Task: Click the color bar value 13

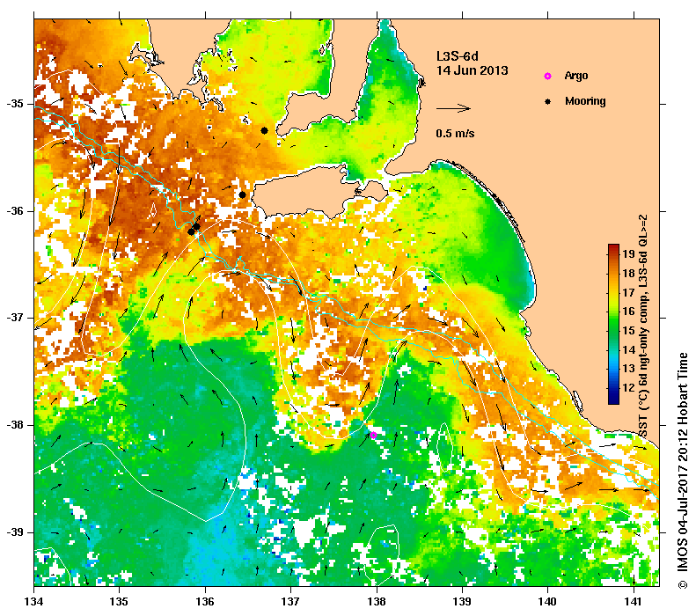Action: [628, 369]
